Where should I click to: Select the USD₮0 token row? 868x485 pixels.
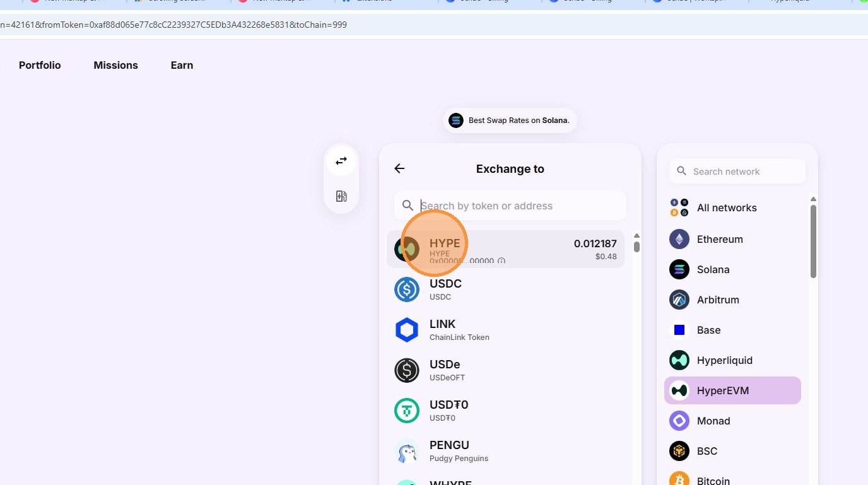[505, 411]
